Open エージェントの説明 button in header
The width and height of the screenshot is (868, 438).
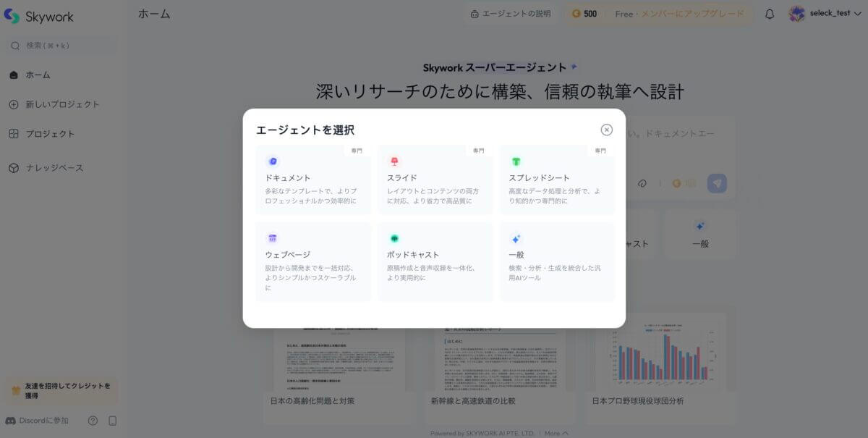511,14
